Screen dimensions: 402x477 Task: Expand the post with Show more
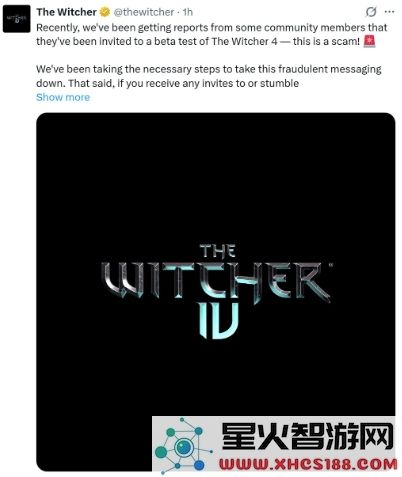[63, 97]
